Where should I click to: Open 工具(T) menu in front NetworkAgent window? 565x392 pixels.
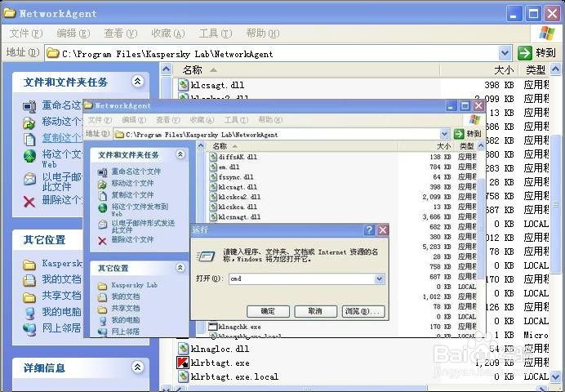click(x=236, y=119)
